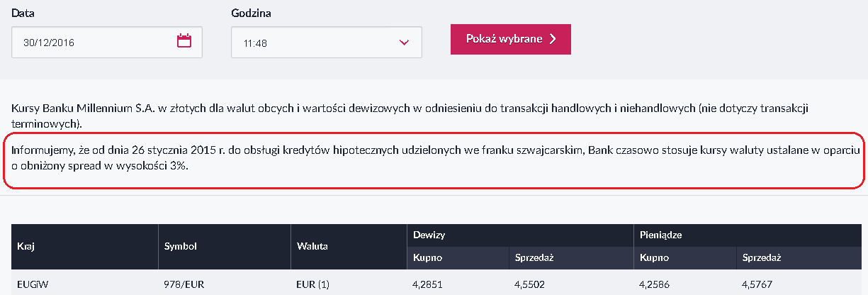Expand the Godzina time dropdown chevron
The image size is (868, 295).
[404, 43]
